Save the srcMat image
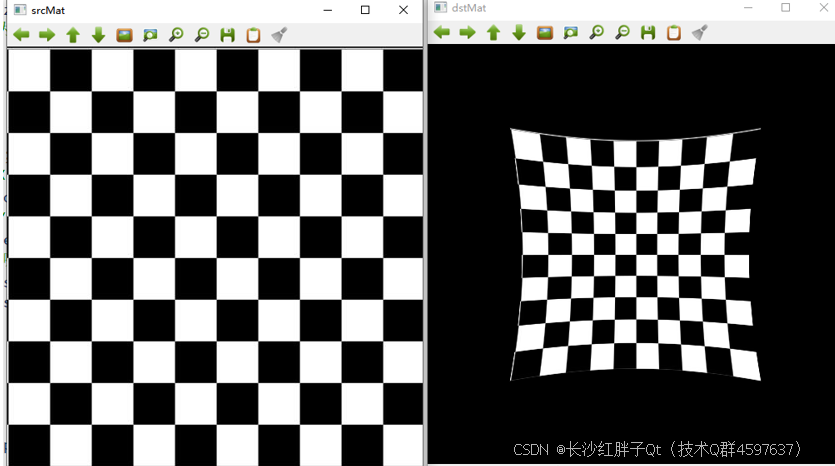Viewport: 835px width, 466px height. [228, 35]
